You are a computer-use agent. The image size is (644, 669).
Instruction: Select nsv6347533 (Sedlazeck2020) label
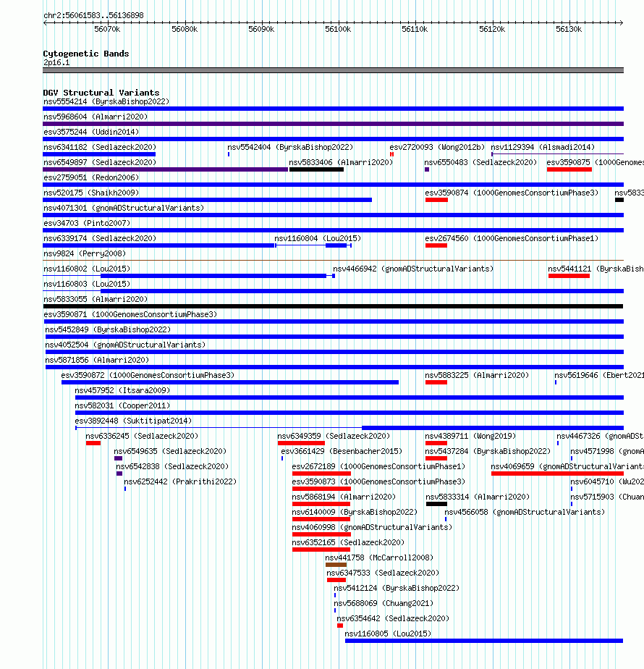pyautogui.click(x=383, y=573)
